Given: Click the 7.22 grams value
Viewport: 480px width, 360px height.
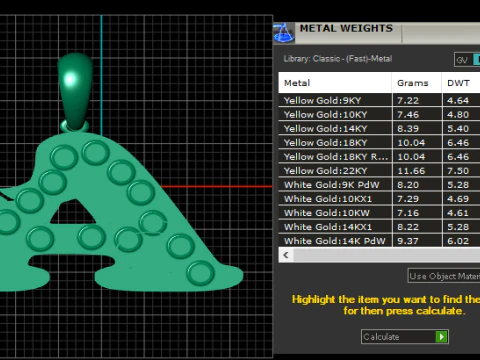Looking at the screenshot, I should coord(408,100).
